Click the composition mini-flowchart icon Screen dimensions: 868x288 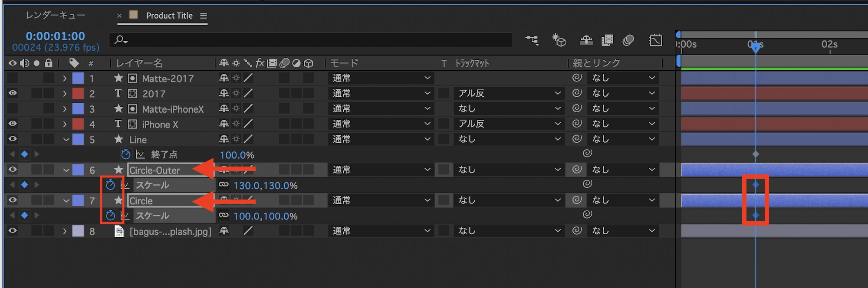pos(532,40)
